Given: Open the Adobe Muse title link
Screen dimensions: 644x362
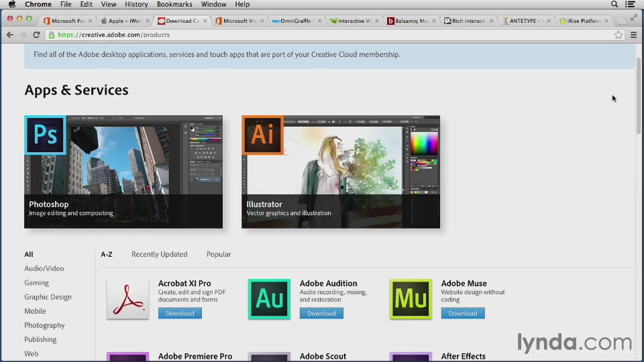Looking at the screenshot, I should 464,283.
